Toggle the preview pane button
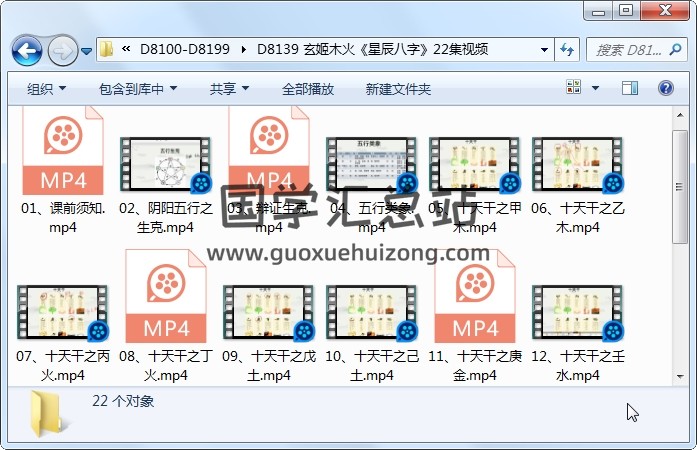The image size is (697, 450). 629,88
